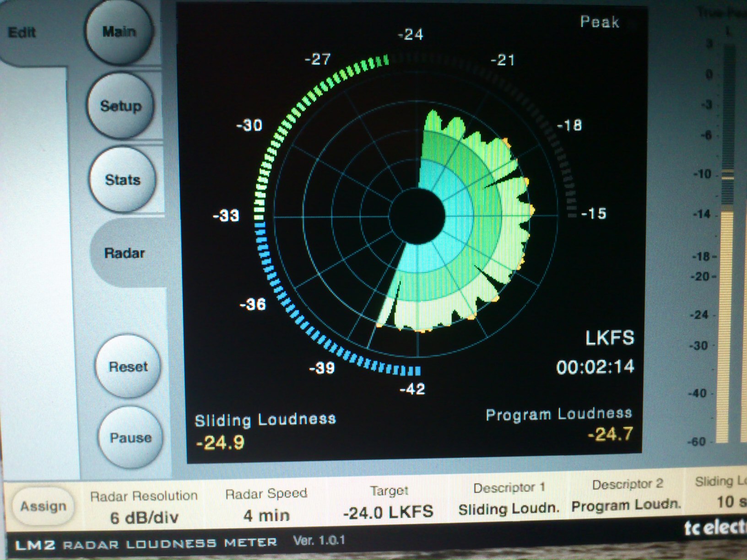Click the -21 ring scale label
This screenshot has width=747, height=560.
point(503,60)
